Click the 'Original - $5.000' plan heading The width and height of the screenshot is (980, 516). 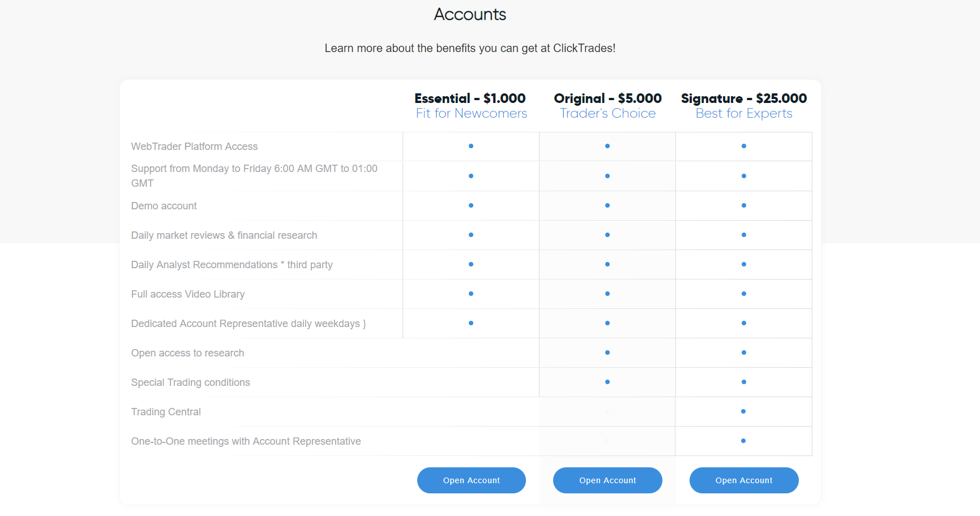pos(607,98)
